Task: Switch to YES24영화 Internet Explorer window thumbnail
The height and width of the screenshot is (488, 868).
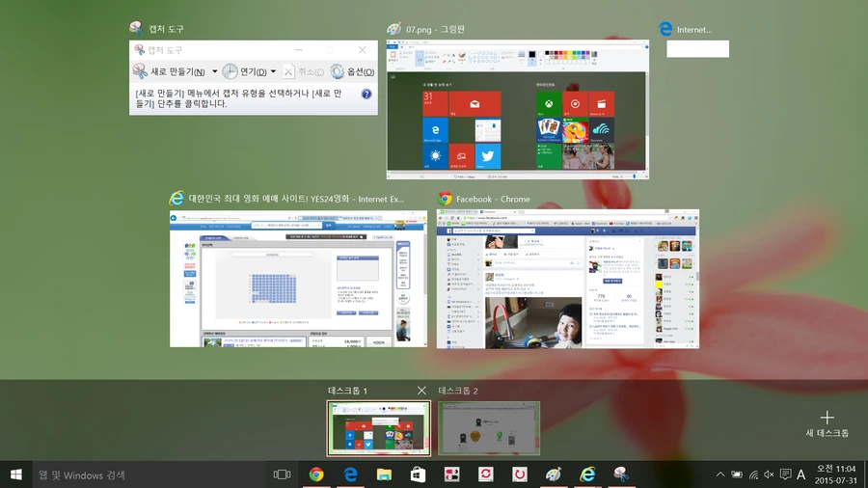Action: (x=298, y=279)
